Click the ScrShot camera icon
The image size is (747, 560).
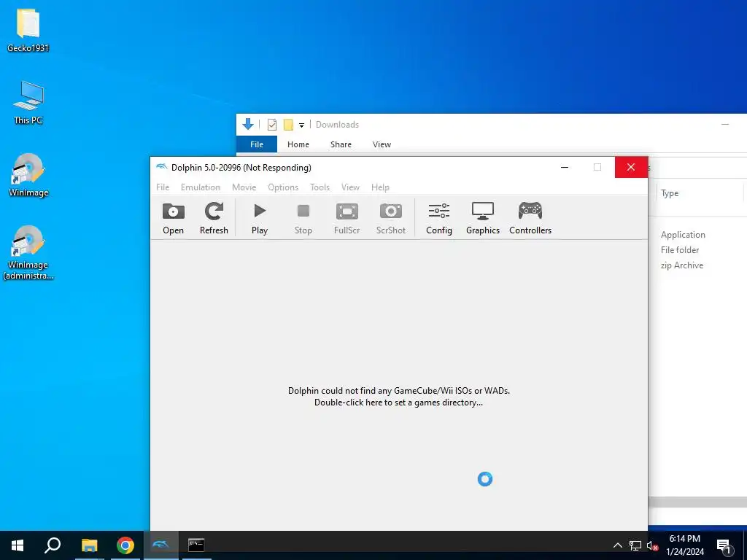coord(391,219)
